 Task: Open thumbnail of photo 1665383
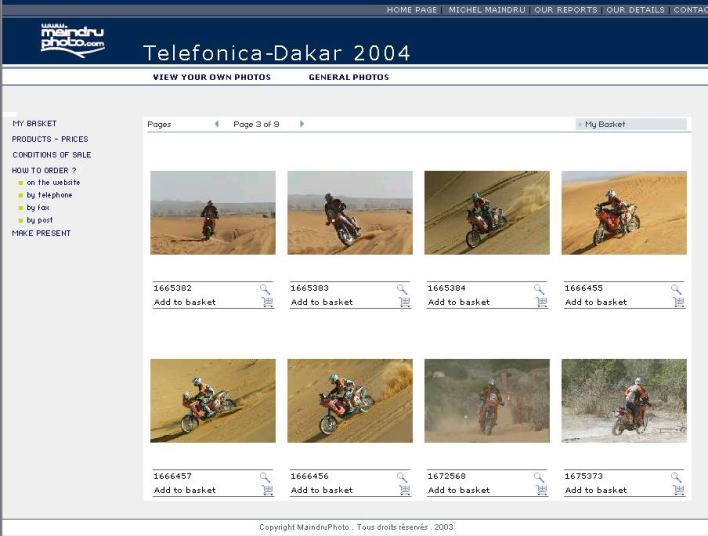pyautogui.click(x=350, y=213)
